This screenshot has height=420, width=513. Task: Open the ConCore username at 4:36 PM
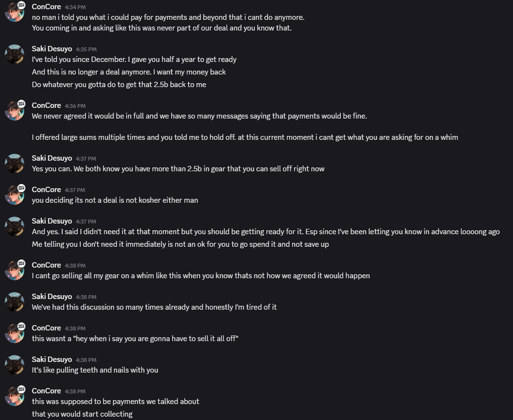point(46,105)
